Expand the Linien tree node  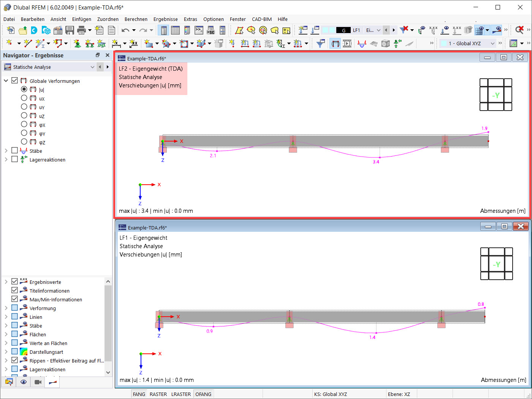click(x=6, y=317)
